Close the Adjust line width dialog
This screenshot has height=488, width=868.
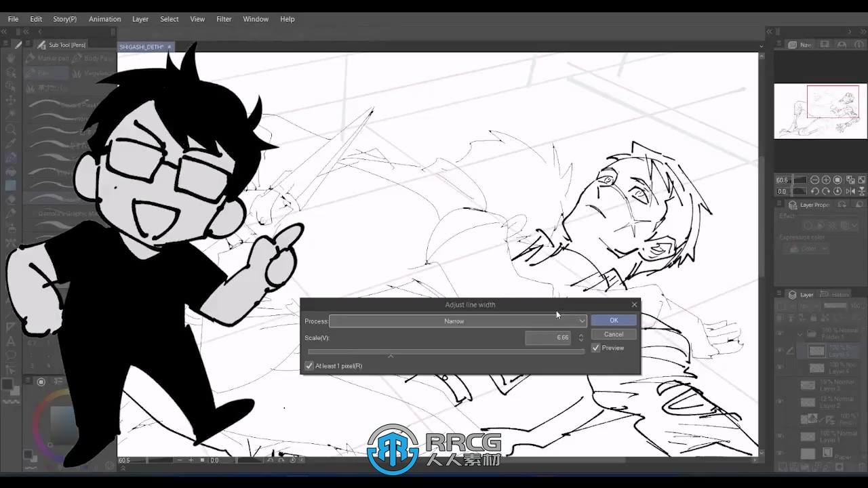(x=634, y=305)
